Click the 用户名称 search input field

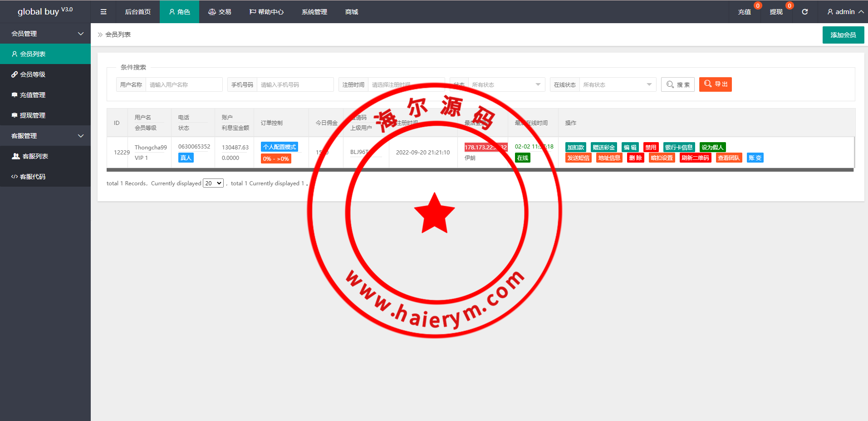click(184, 85)
